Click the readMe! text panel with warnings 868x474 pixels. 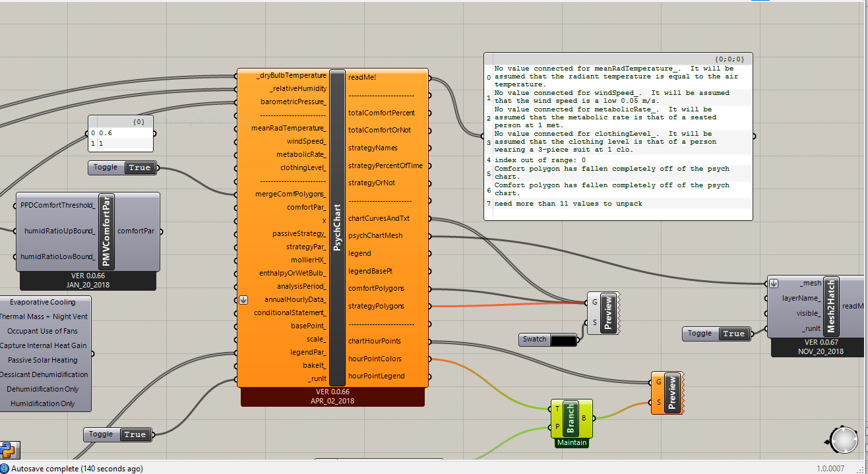tap(618, 137)
